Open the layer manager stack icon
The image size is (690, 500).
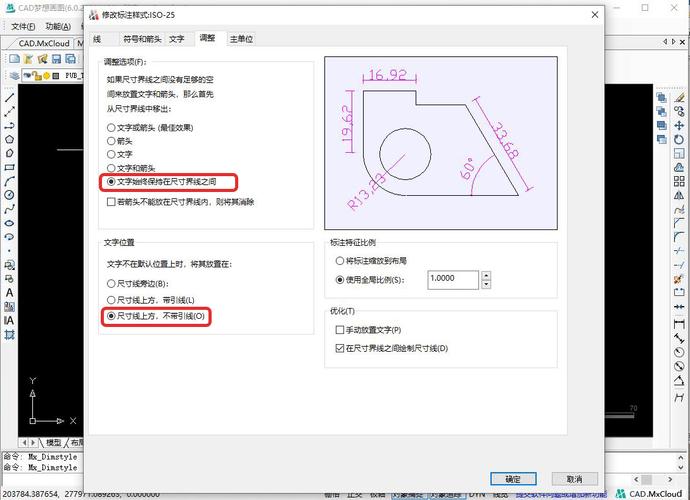tap(15, 76)
